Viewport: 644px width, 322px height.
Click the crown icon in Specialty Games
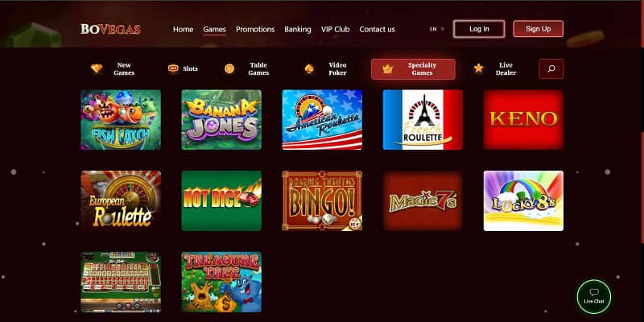coord(387,69)
